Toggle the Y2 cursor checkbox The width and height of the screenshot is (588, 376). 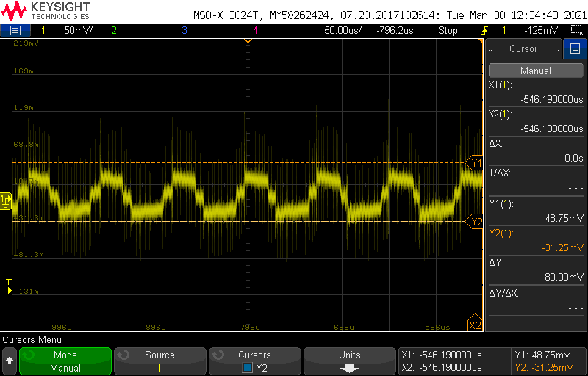click(x=247, y=368)
